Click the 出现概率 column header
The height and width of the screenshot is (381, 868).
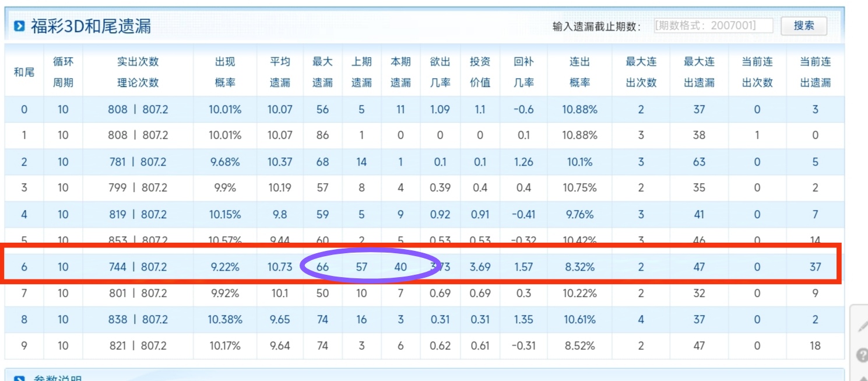tap(225, 72)
